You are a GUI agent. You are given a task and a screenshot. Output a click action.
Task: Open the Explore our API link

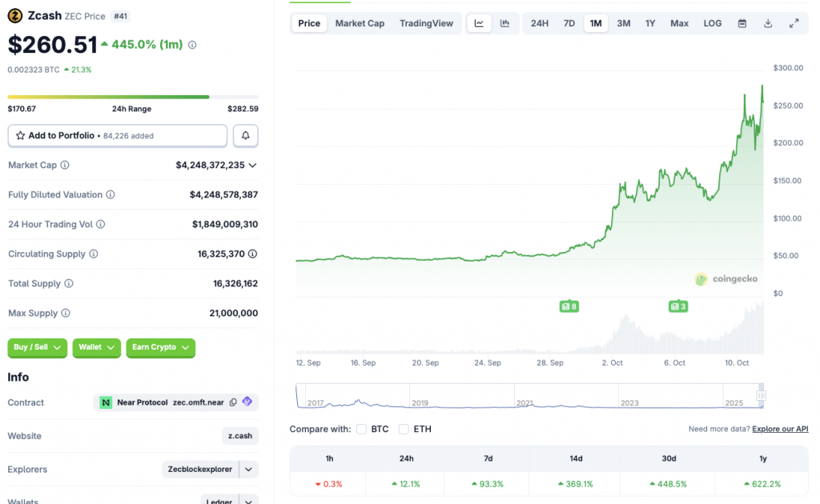click(x=780, y=430)
